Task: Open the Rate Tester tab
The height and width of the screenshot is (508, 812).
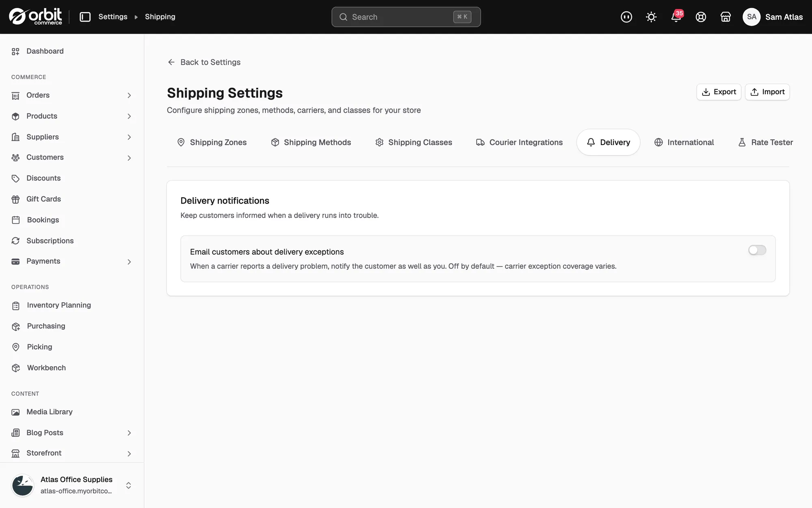Action: pyautogui.click(x=765, y=142)
